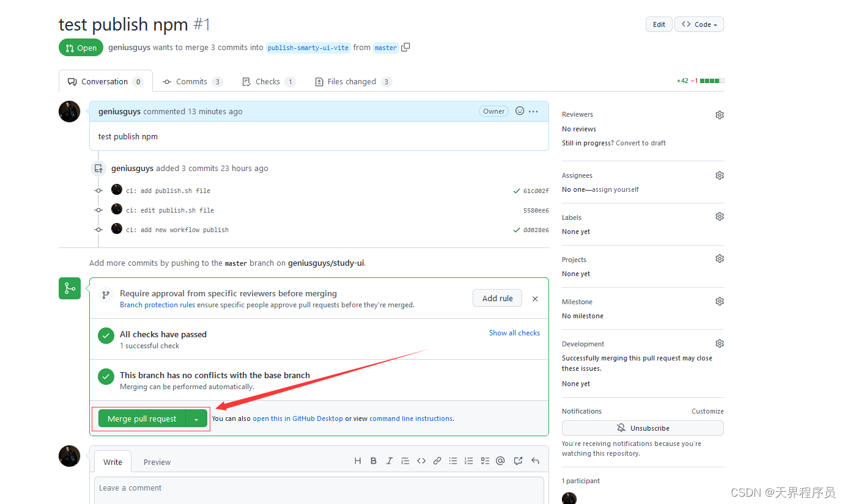Click check mark status of commit dd028e6
The width and height of the screenshot is (845, 504).
tap(517, 230)
